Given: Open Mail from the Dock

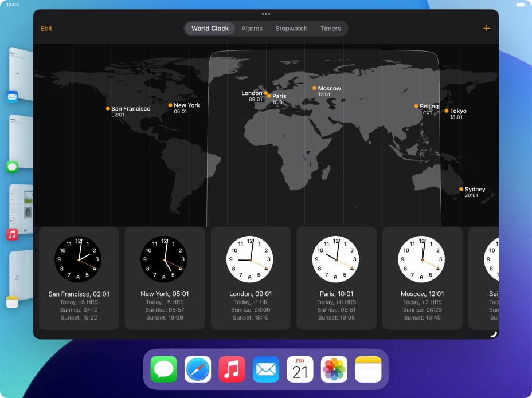Looking at the screenshot, I should tap(267, 369).
